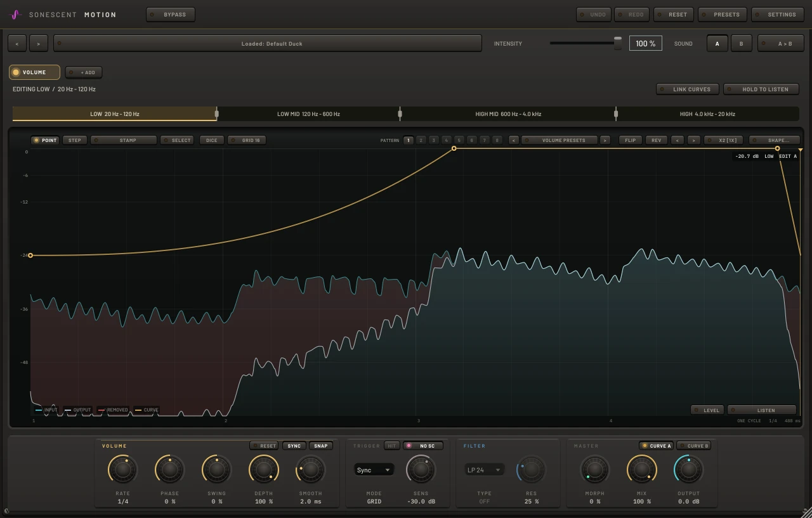Click the Depth knob

(263, 470)
